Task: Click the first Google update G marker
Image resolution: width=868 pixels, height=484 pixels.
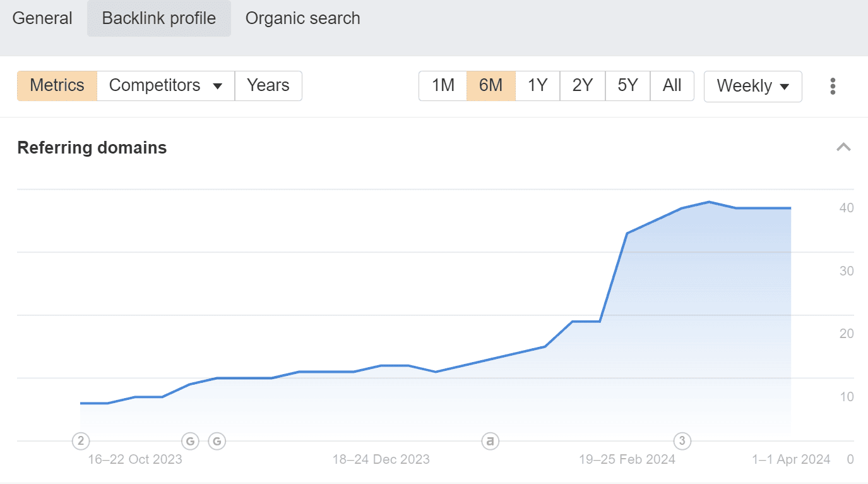Action: click(x=190, y=440)
